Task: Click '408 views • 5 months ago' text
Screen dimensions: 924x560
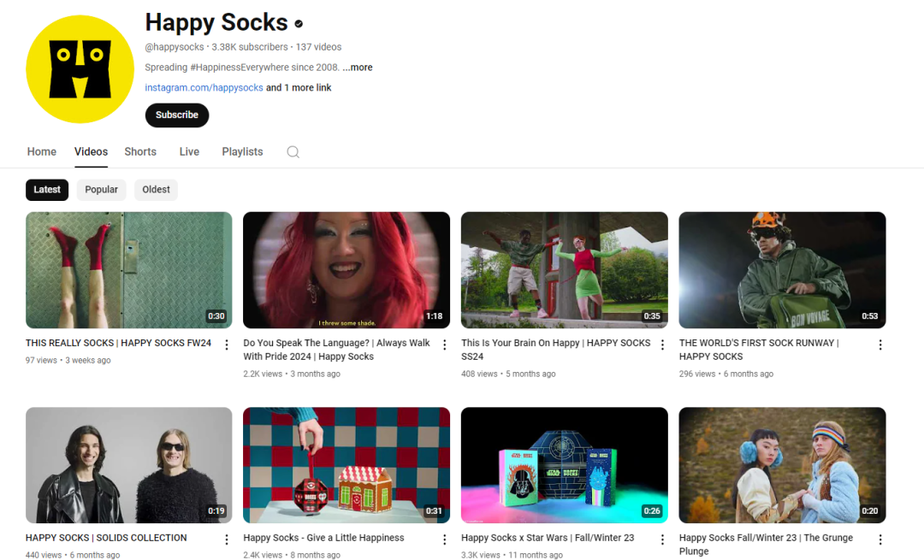Action: (x=508, y=374)
